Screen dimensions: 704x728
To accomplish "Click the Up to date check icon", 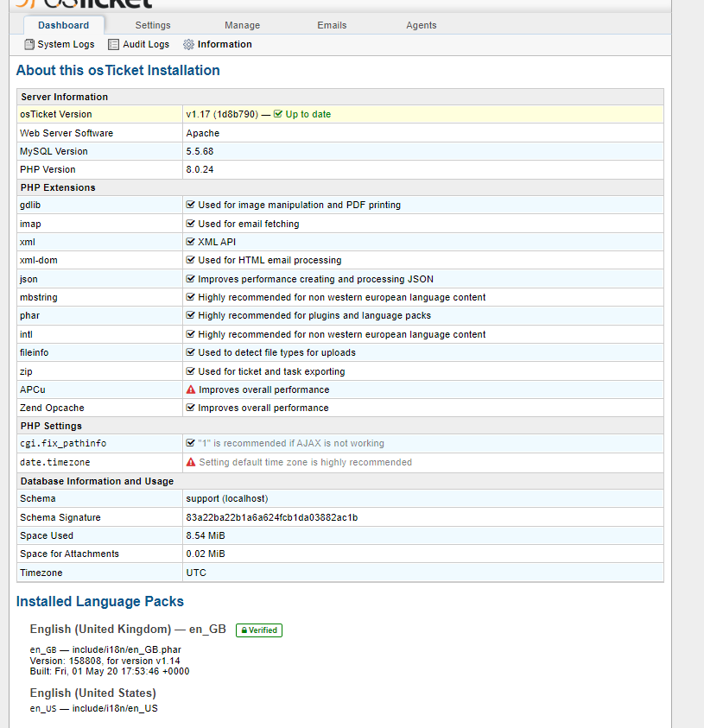I will pyautogui.click(x=278, y=114).
